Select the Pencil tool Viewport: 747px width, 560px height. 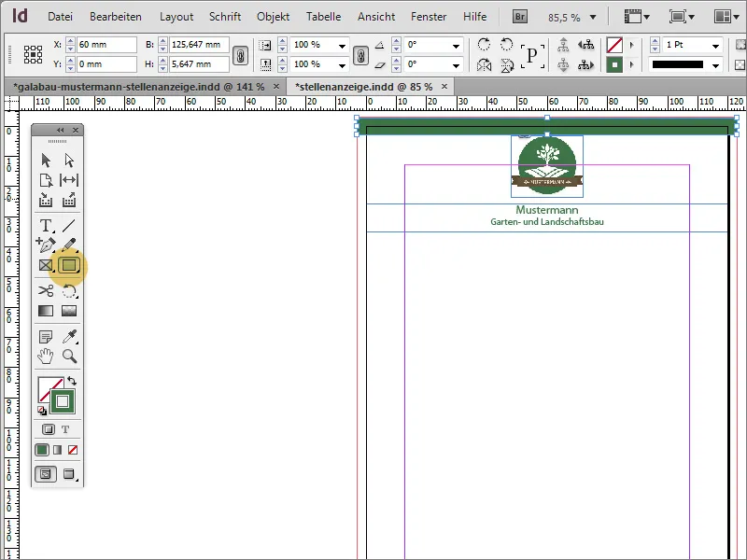(69, 245)
